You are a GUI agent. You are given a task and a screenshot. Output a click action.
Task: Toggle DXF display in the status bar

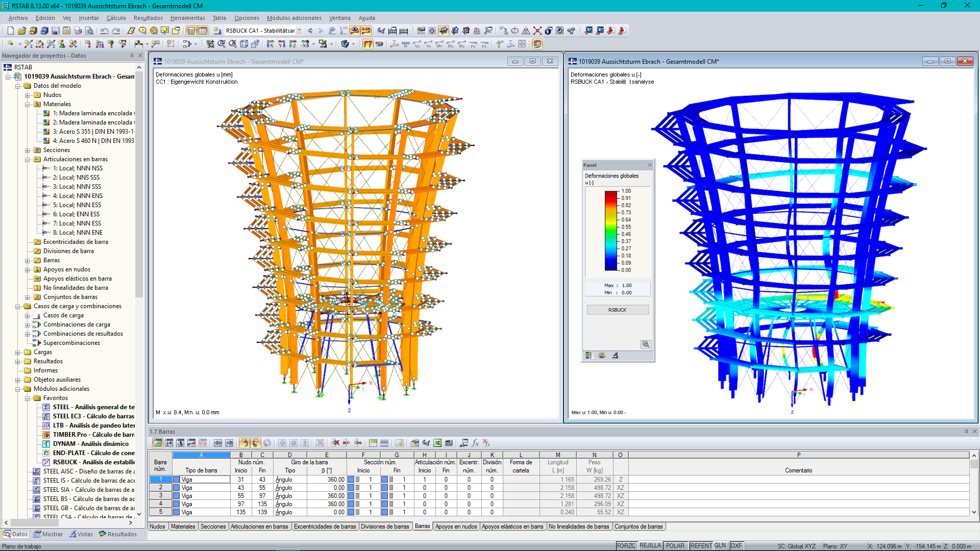coord(737,545)
